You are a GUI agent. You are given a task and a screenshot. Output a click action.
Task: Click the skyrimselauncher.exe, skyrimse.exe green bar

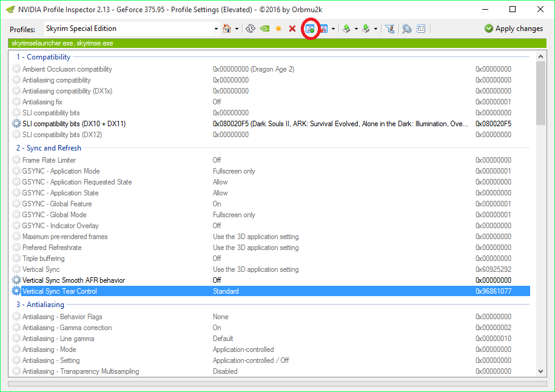(277, 43)
